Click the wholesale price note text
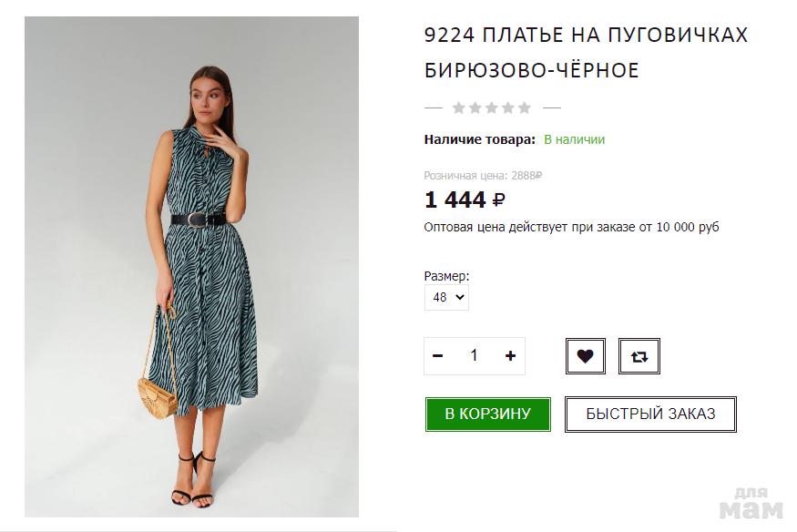 coord(571,227)
